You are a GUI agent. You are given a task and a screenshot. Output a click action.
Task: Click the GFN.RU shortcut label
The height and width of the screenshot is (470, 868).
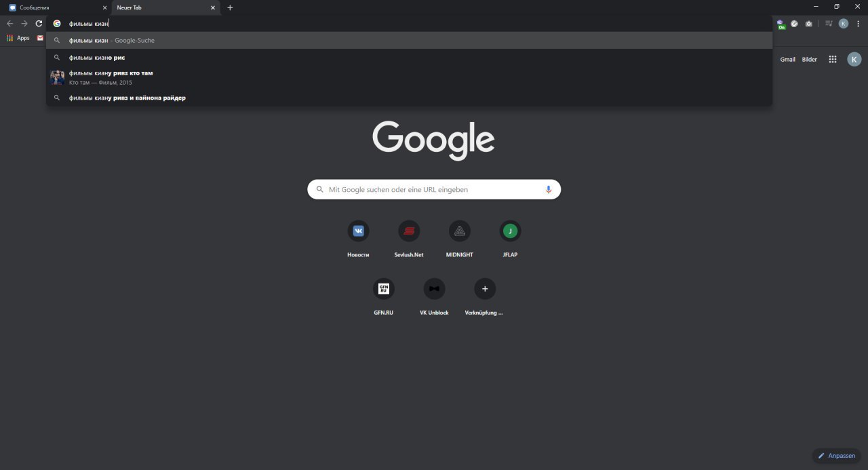(x=384, y=313)
